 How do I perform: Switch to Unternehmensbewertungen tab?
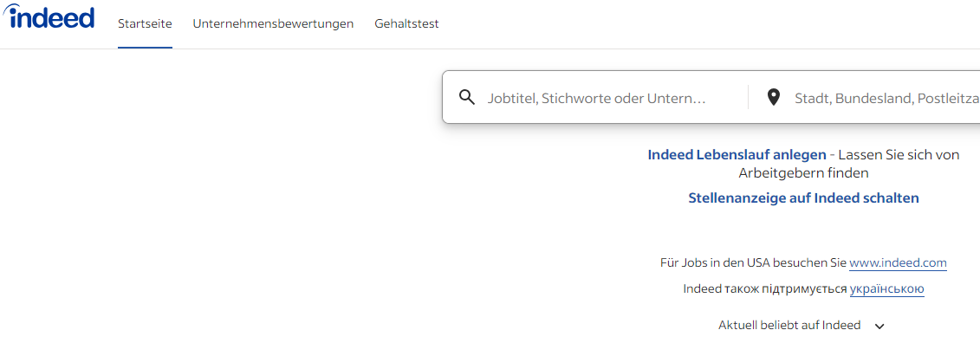pyautogui.click(x=273, y=24)
